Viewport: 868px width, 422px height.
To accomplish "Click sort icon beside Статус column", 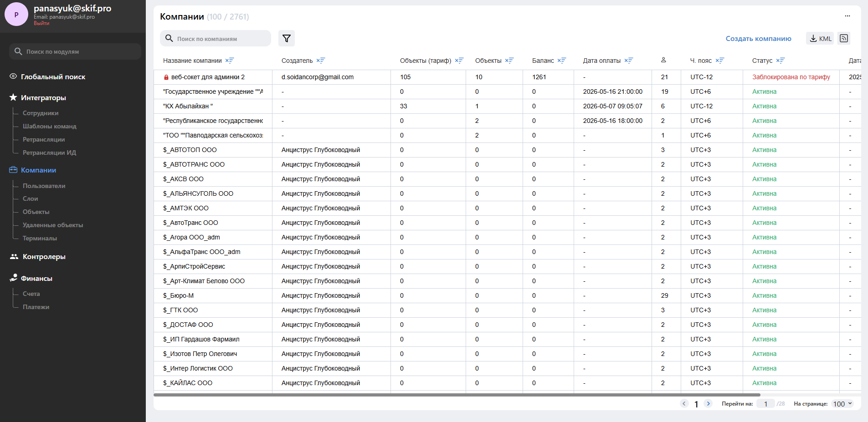I will pyautogui.click(x=781, y=61).
